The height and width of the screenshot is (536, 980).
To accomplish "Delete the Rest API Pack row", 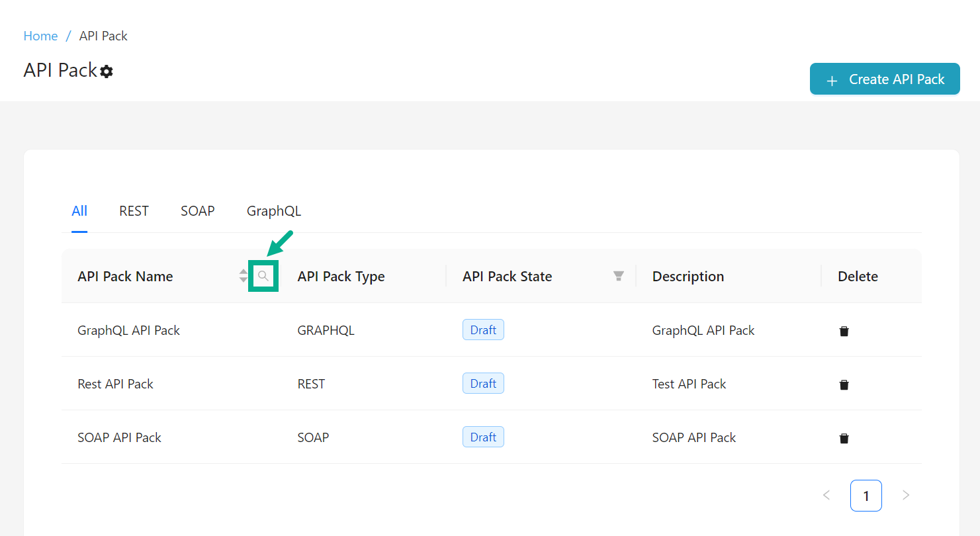I will point(844,384).
